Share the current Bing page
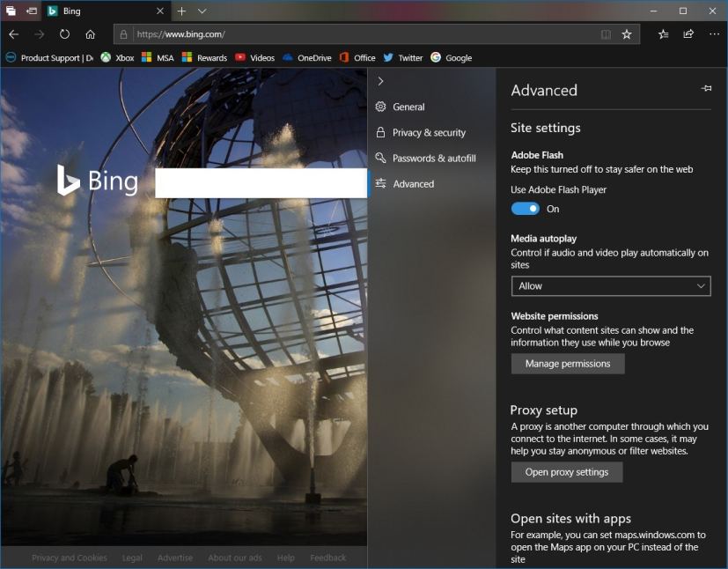The height and width of the screenshot is (569, 728). coord(688,34)
